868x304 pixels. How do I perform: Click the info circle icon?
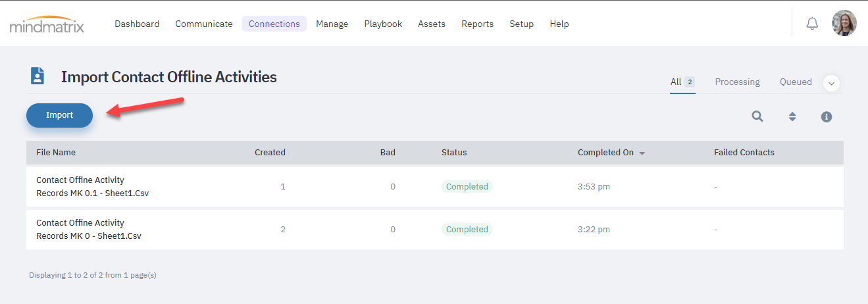click(827, 116)
